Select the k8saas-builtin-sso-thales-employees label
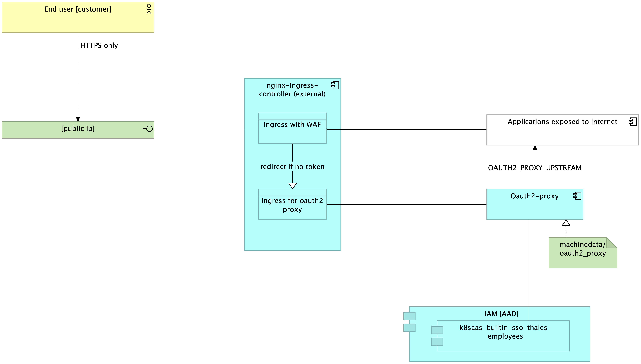This screenshot has width=641, height=364. point(505,332)
